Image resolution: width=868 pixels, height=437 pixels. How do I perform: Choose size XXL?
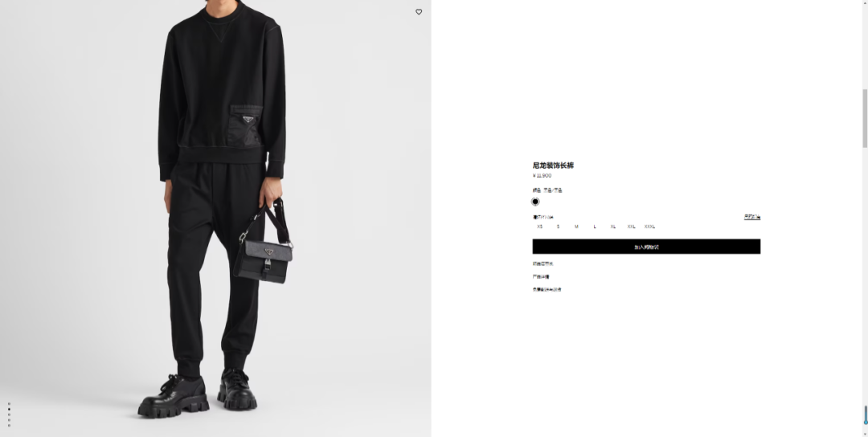pyautogui.click(x=631, y=227)
